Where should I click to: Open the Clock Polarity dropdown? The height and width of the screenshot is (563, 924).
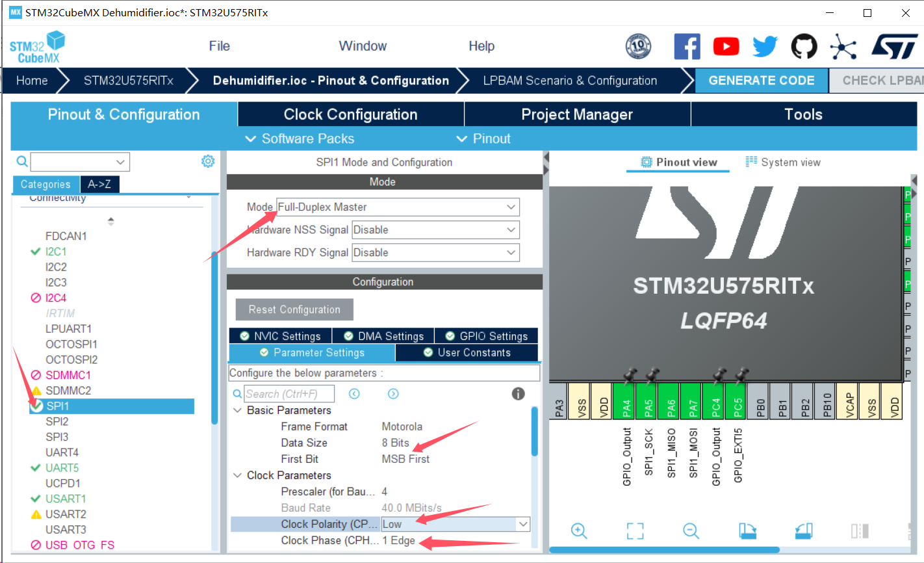point(455,524)
